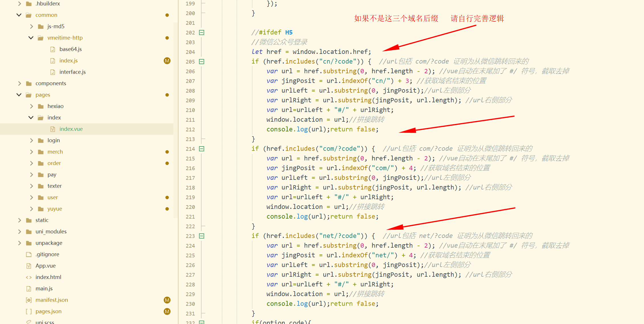Click the base64.js file icon
The height and width of the screenshot is (324, 644).
[x=53, y=49]
